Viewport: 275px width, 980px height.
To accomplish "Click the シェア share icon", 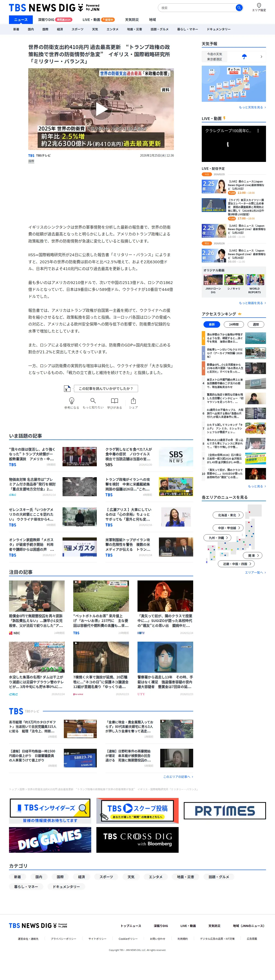I will tap(133, 403).
